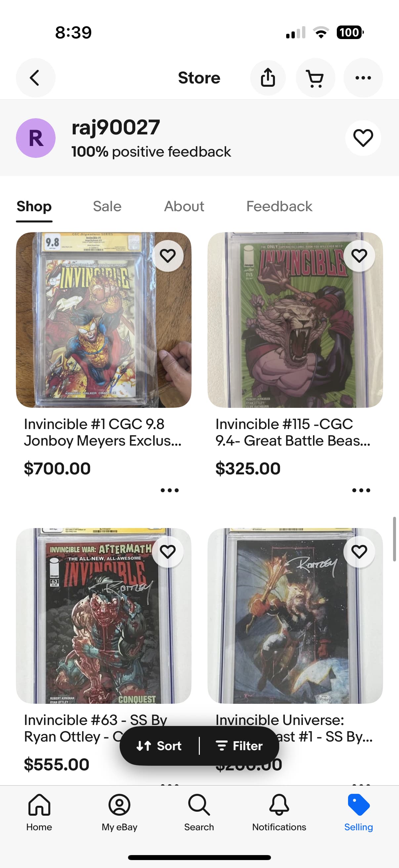Open Search in bottom navigation
This screenshot has width=399, height=868.
coord(199,812)
